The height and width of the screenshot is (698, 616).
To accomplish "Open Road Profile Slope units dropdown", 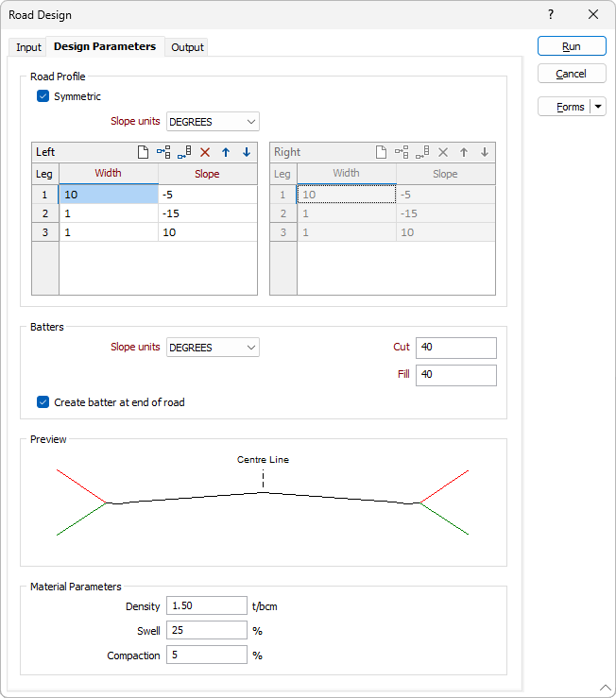I will [213, 122].
